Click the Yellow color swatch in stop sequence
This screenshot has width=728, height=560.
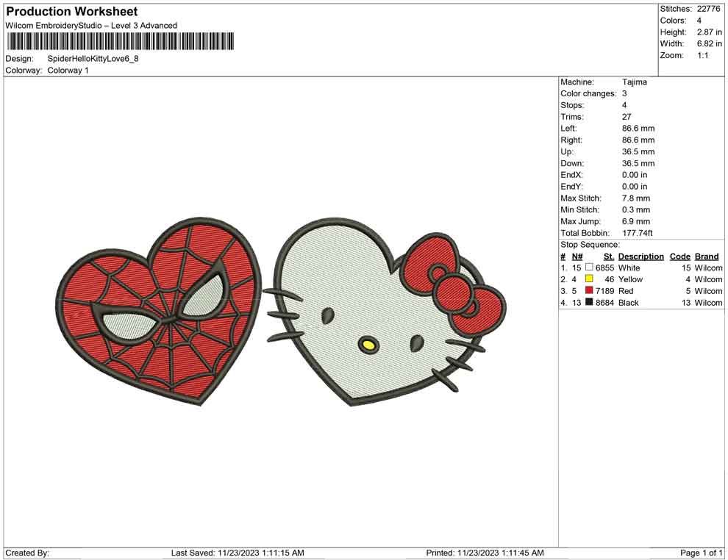589,279
